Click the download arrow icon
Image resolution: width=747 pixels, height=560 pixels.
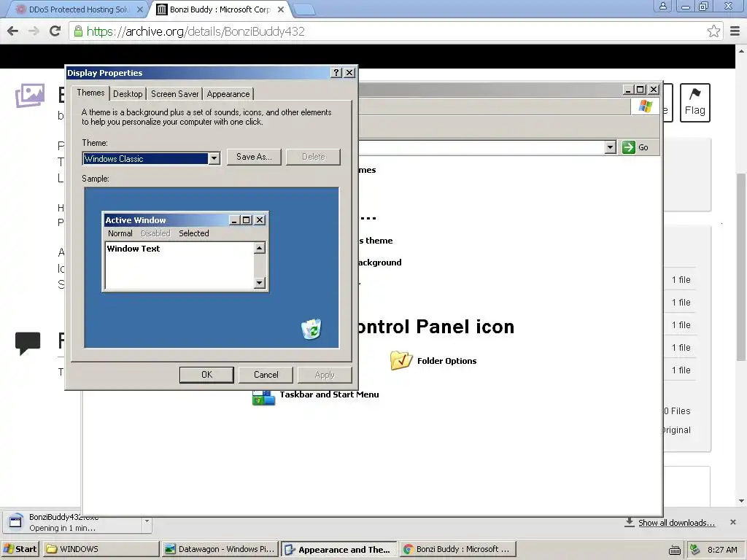point(630,522)
